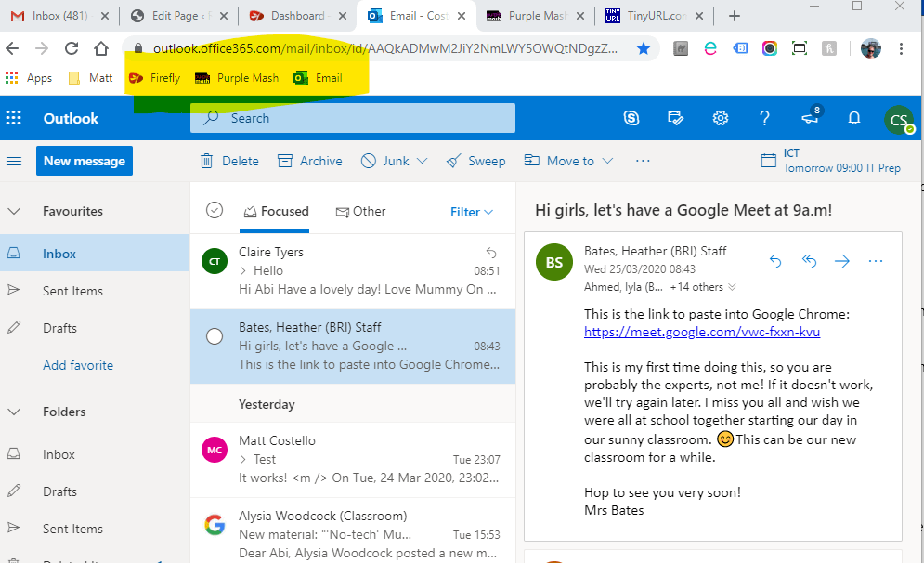Open the ICT upcoming event reminder

pyautogui.click(x=831, y=161)
